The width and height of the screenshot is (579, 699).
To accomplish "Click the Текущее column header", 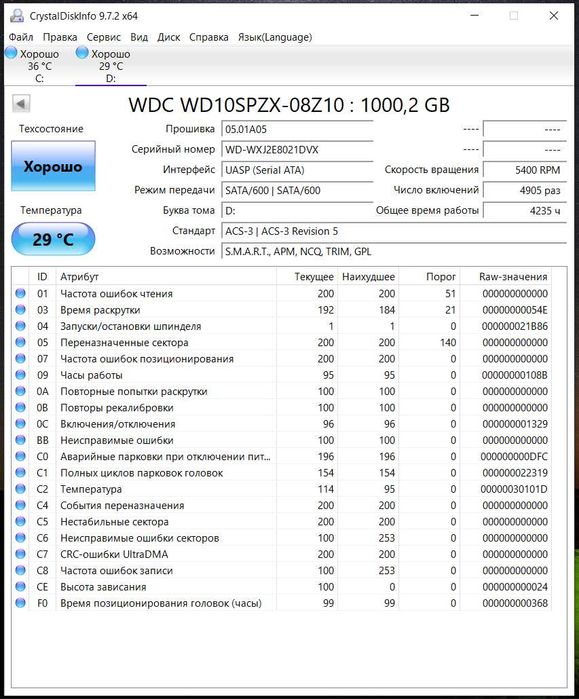I will tap(307, 276).
